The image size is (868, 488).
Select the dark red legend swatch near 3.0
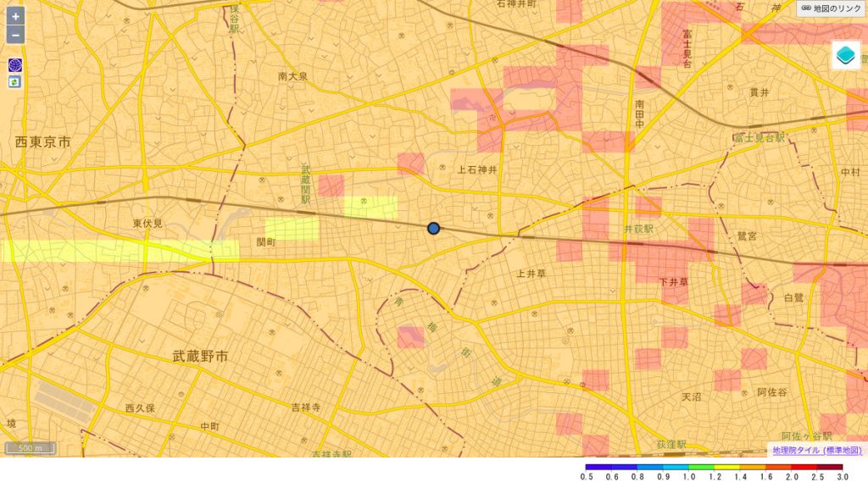(x=830, y=467)
